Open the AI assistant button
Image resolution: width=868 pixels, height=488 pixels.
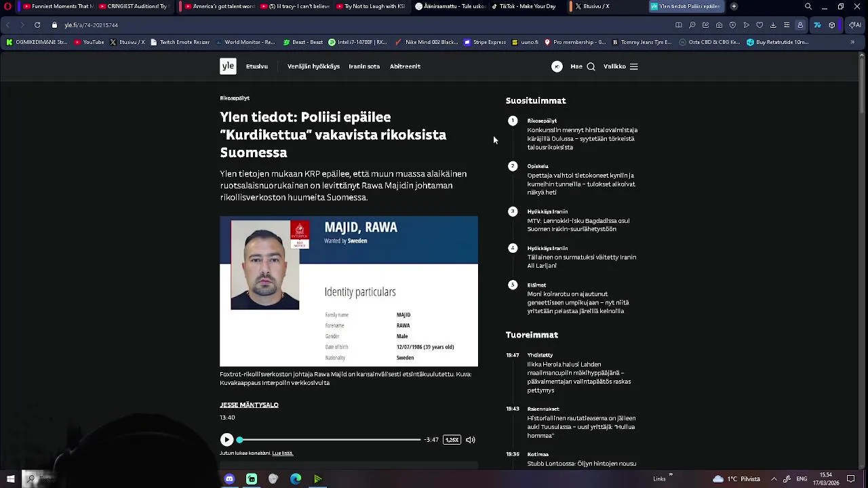pyautogui.click(x=854, y=25)
